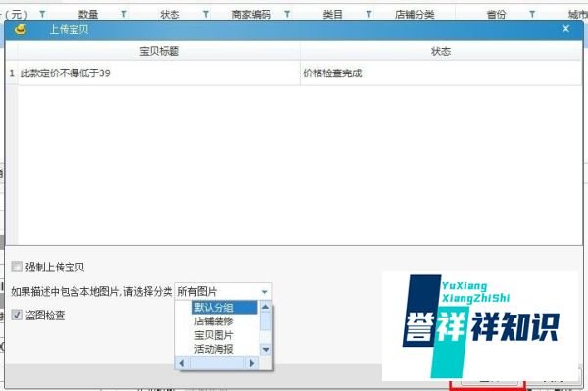This screenshot has width=588, height=391.
Task: Close the 上传宝贝 dialog
Action: pyautogui.click(x=565, y=29)
